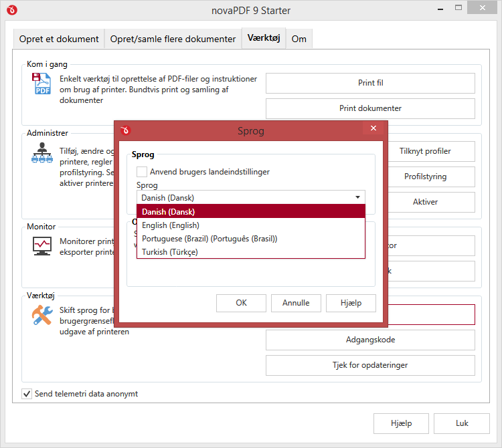
Task: Click Tjek for opdateringer
Action: 370,365
